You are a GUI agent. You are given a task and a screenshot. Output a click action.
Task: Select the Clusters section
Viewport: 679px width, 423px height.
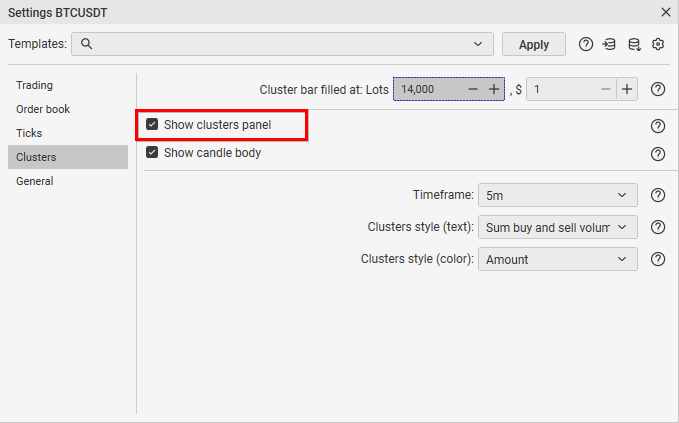click(68, 157)
